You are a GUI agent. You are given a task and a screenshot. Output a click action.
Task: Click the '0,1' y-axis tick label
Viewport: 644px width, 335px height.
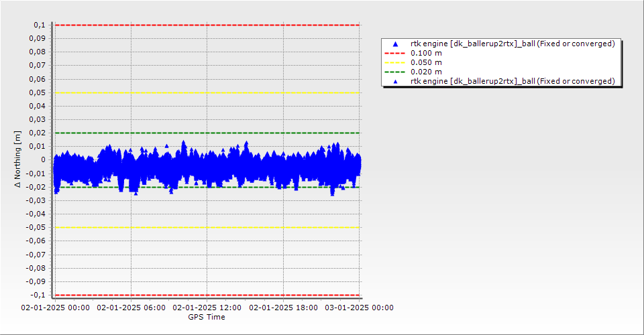pyautogui.click(x=40, y=25)
